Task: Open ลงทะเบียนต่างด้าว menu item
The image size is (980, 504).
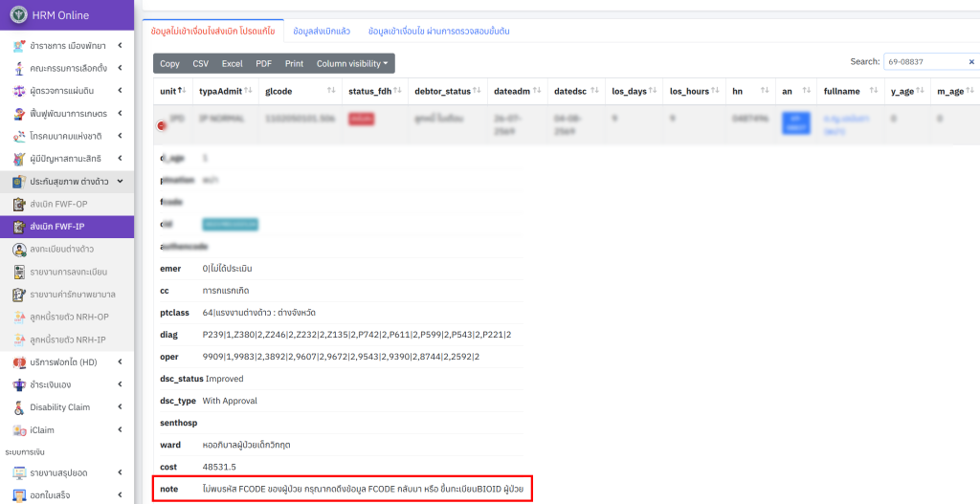Action: (67, 250)
